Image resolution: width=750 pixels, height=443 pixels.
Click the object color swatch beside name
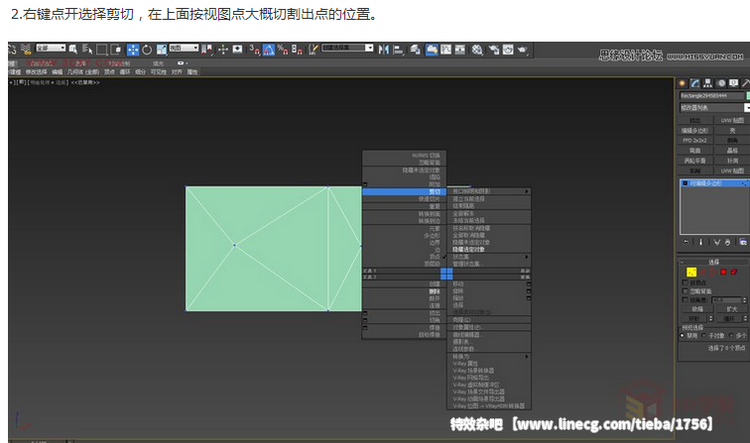pos(748,96)
